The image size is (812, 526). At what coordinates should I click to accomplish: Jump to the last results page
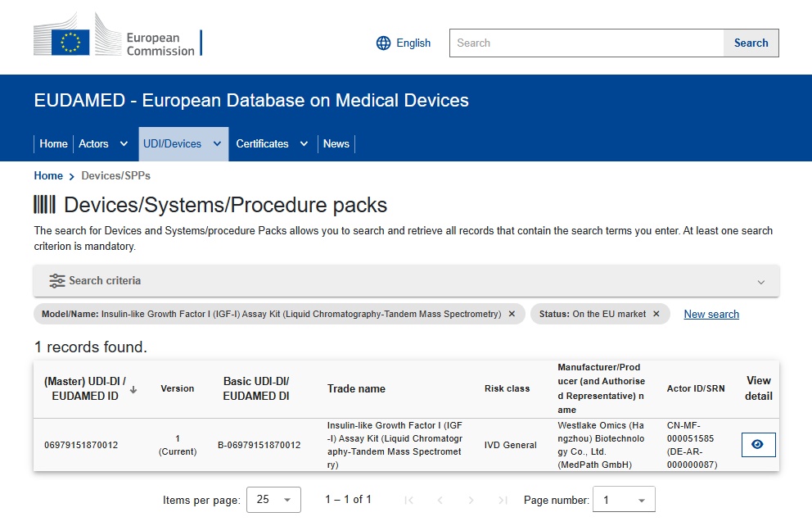(x=503, y=500)
